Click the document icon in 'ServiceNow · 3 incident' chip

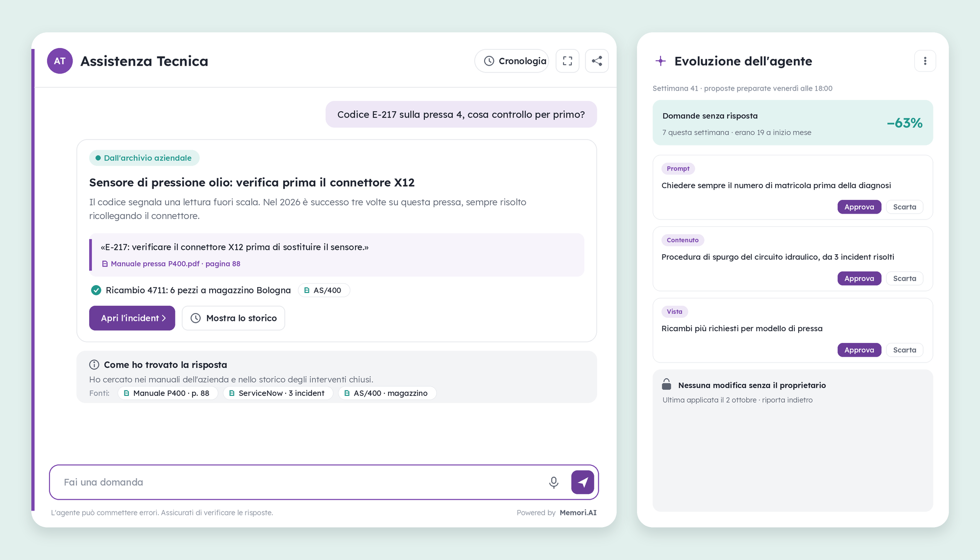pos(232,393)
